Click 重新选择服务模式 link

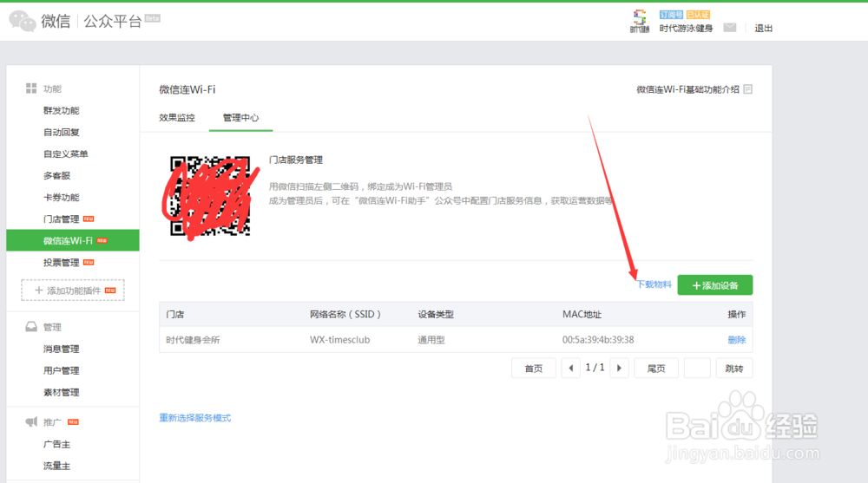click(194, 418)
